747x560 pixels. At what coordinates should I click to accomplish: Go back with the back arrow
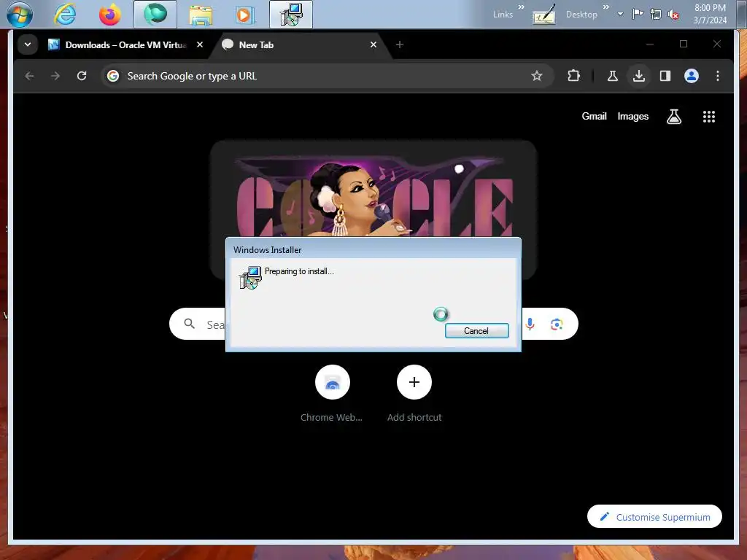[29, 76]
